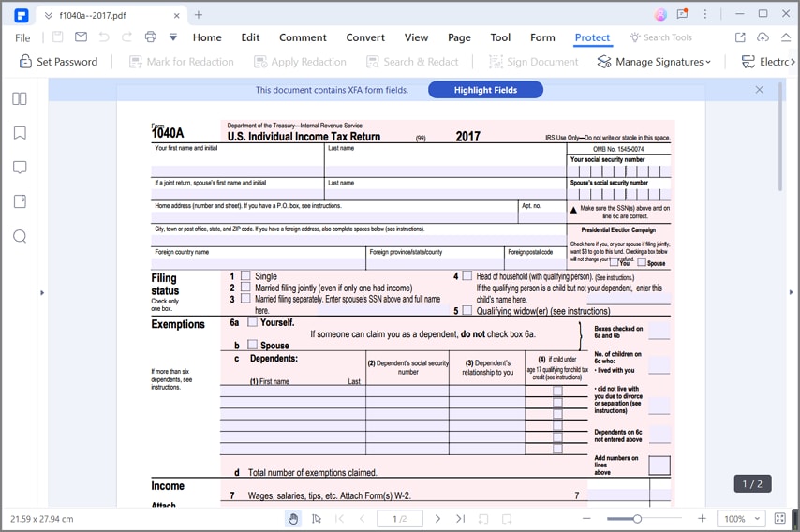Close the f1040a--2017.pdf tab
800x532 pixels.
point(176,16)
